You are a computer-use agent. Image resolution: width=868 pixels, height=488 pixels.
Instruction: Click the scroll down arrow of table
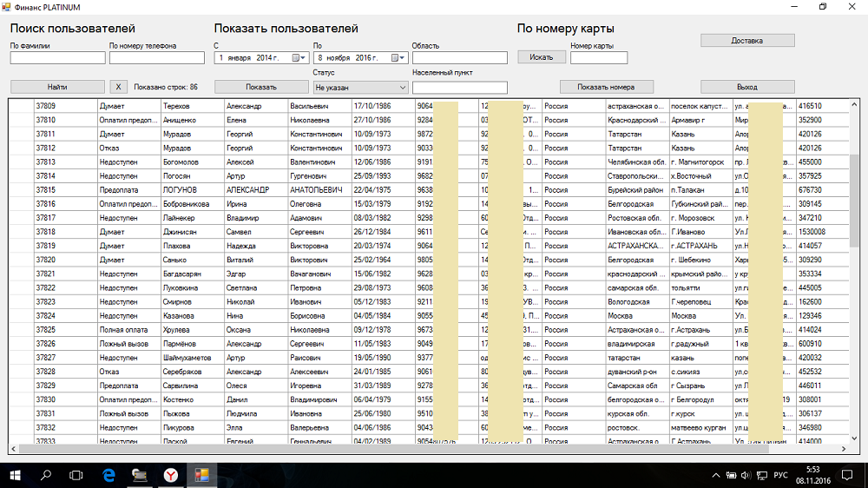point(854,439)
